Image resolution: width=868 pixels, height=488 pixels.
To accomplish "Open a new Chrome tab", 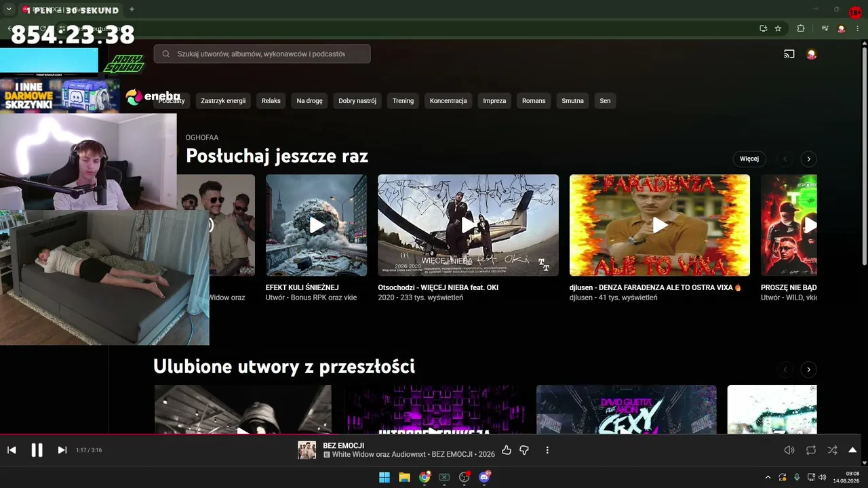I will click(x=132, y=9).
